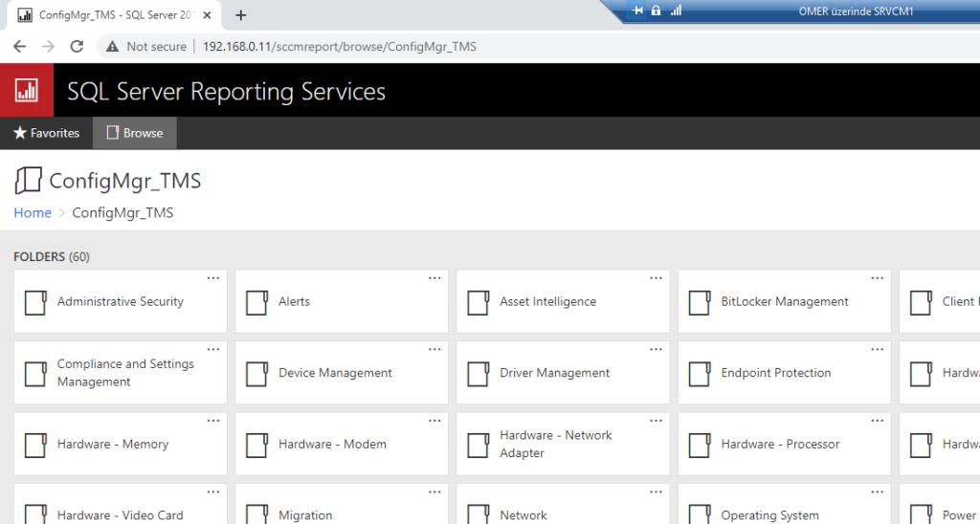Open the Network folder
This screenshot has width=980, height=524.
(x=563, y=504)
